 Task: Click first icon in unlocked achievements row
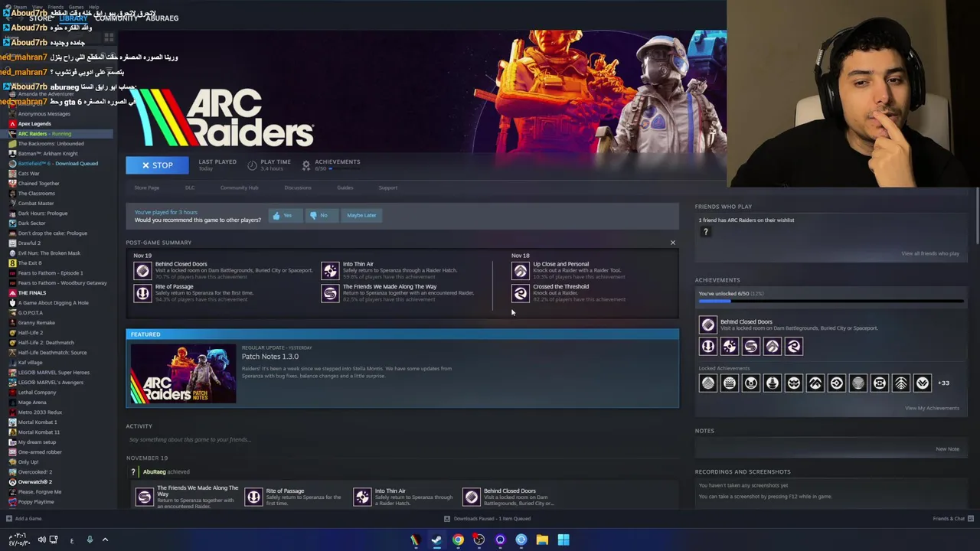(x=707, y=347)
